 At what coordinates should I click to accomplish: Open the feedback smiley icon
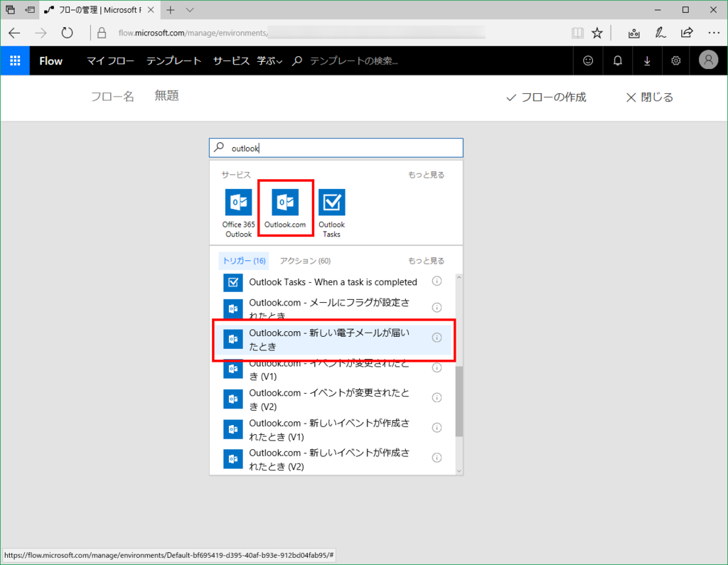pos(588,61)
